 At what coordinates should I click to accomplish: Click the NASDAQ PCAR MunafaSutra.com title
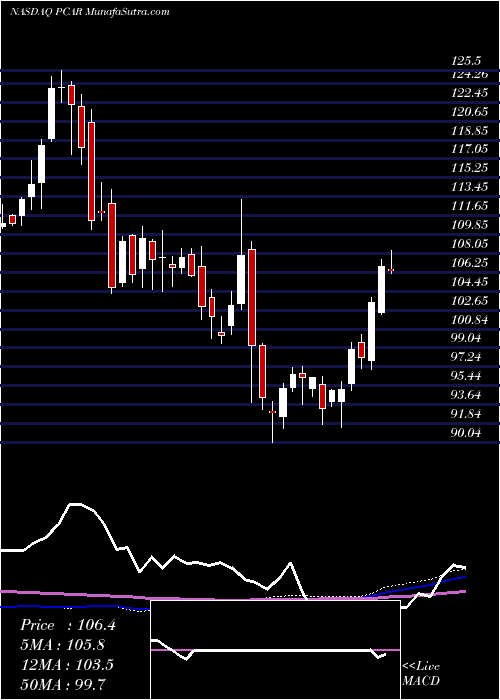coord(89,12)
